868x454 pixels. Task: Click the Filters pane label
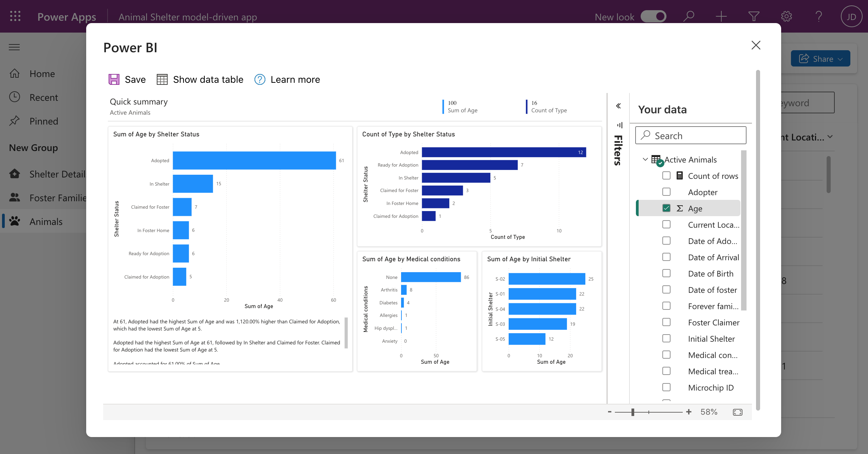pyautogui.click(x=618, y=150)
